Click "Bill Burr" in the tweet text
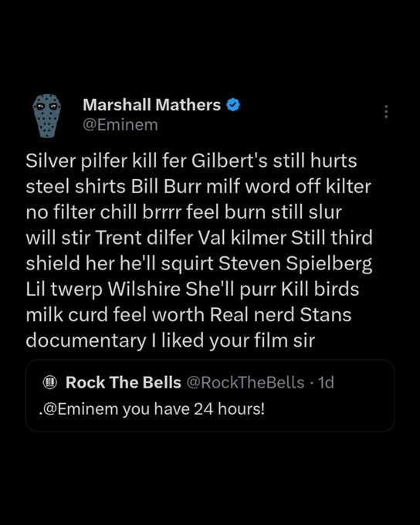The width and height of the screenshot is (420, 525). 165,187
